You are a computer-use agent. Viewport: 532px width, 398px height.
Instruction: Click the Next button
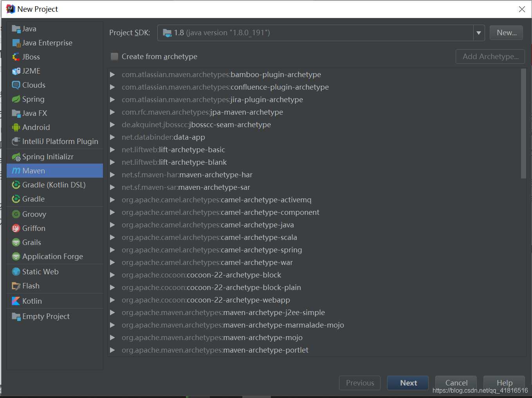(x=408, y=383)
